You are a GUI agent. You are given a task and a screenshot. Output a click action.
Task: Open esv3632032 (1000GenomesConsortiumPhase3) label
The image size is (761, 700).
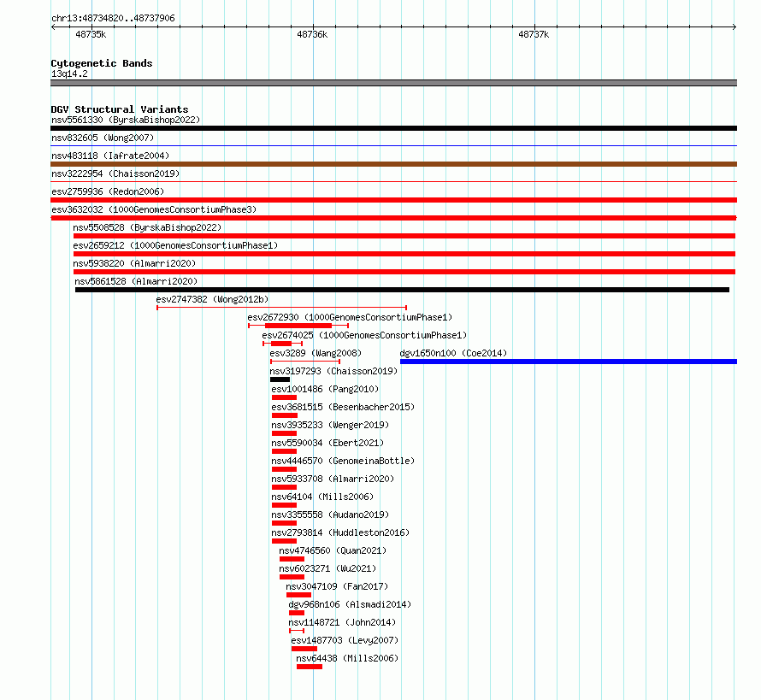point(154,209)
